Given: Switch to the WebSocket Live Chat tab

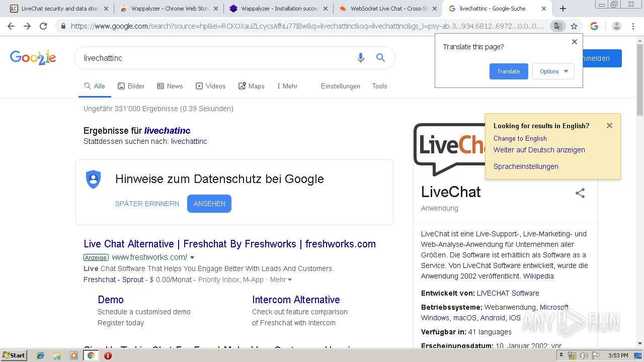Looking at the screenshot, I should pyautogui.click(x=387, y=9).
